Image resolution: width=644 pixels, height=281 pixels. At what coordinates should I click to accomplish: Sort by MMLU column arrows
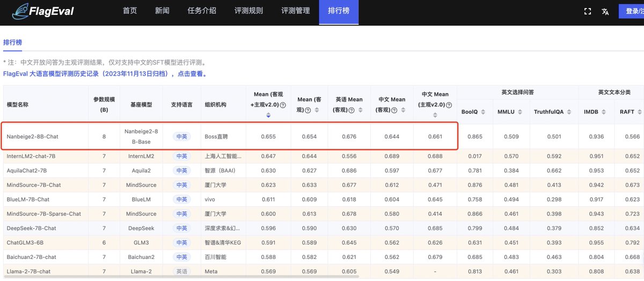point(519,112)
